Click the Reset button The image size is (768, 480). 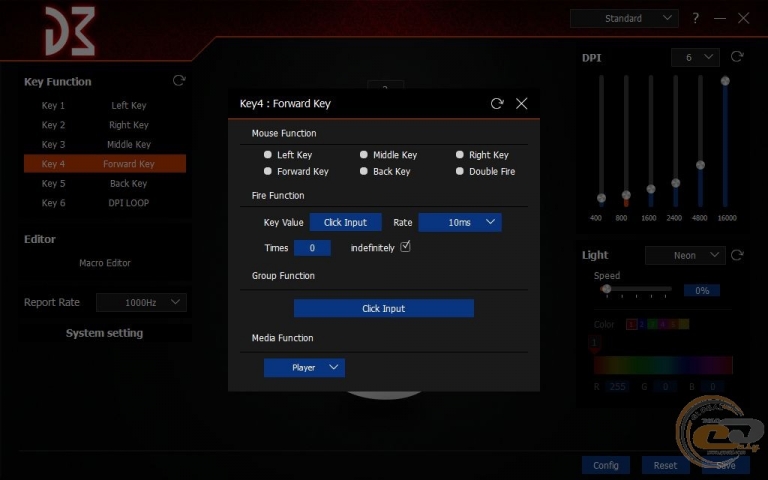tap(666, 465)
